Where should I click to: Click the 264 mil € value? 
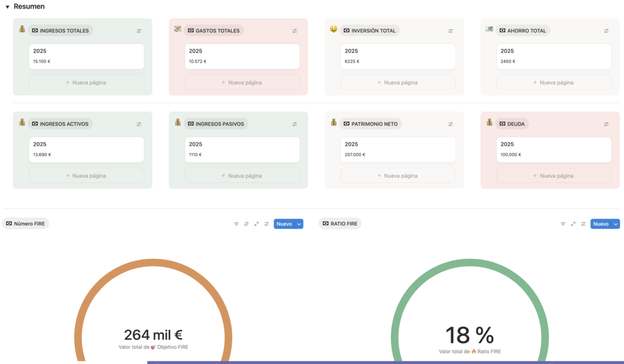pyautogui.click(x=153, y=335)
